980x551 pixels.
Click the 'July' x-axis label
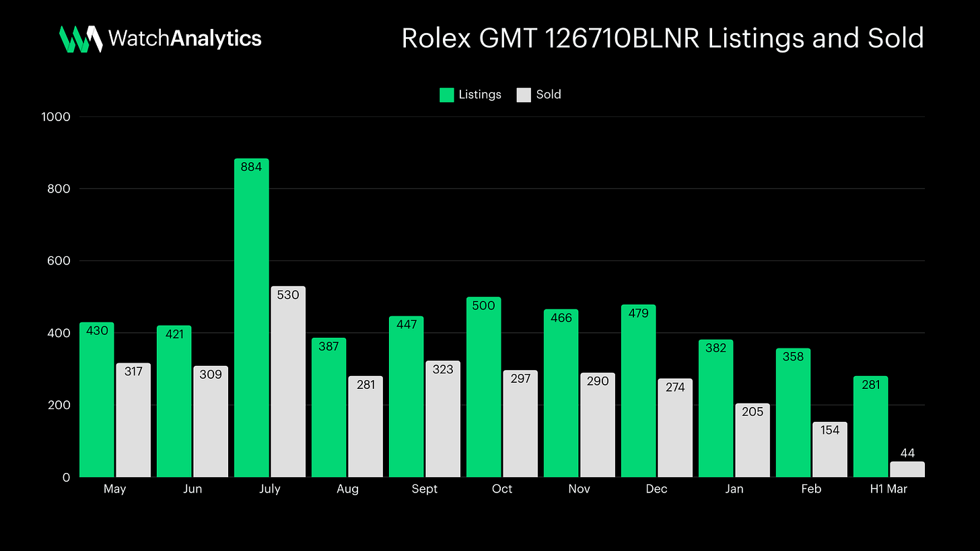(270, 489)
